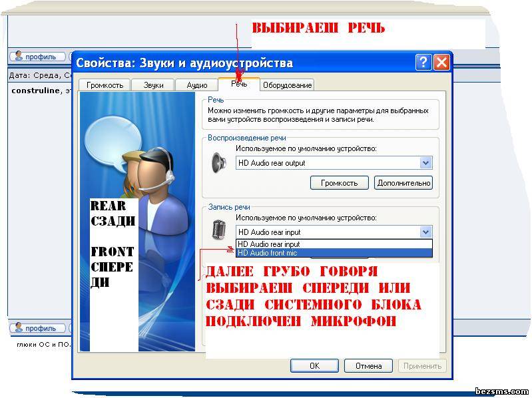Image resolution: width=532 pixels, height=398 pixels.
Task: Click the speaker icon in Воспроизведение речи
Action: [218, 163]
